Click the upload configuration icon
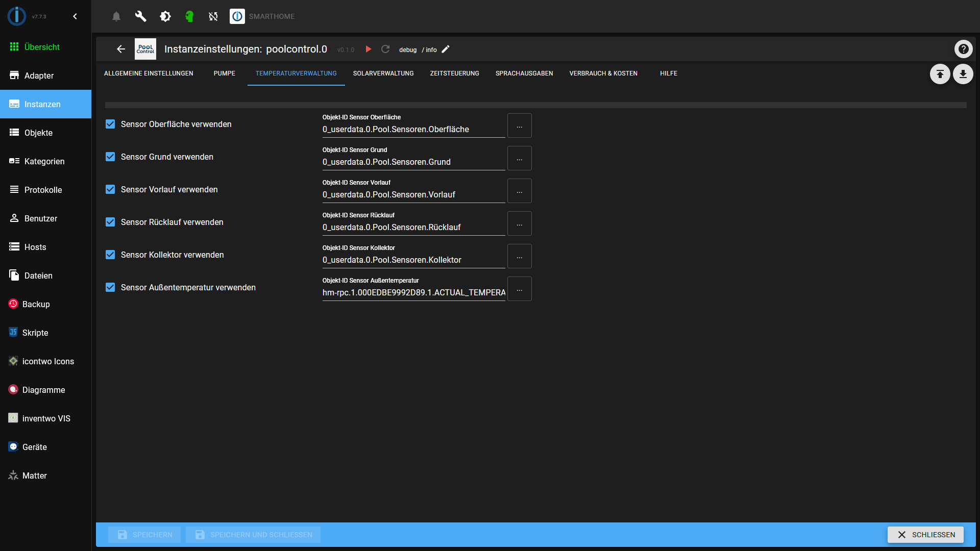Image resolution: width=980 pixels, height=551 pixels. pos(940,74)
